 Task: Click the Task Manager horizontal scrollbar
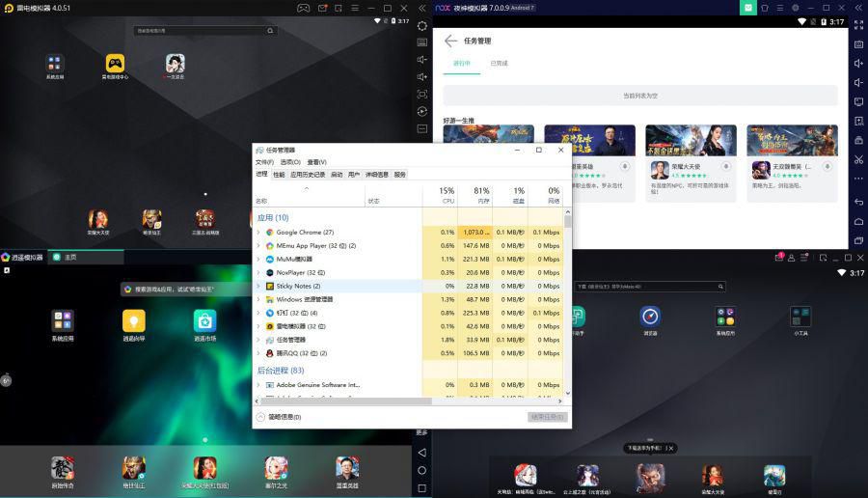pos(345,401)
